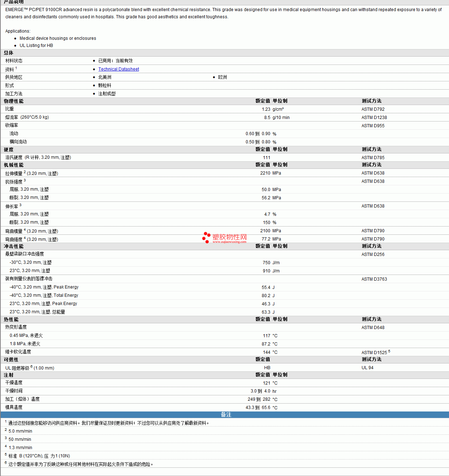Click the 'ASTM D1525' test method
449x476 pixels.
tap(374, 353)
